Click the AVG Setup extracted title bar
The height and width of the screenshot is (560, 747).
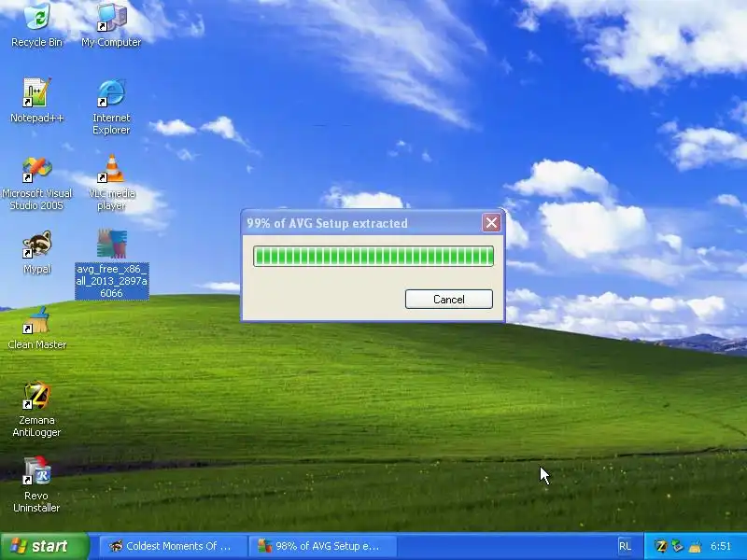pyautogui.click(x=362, y=223)
